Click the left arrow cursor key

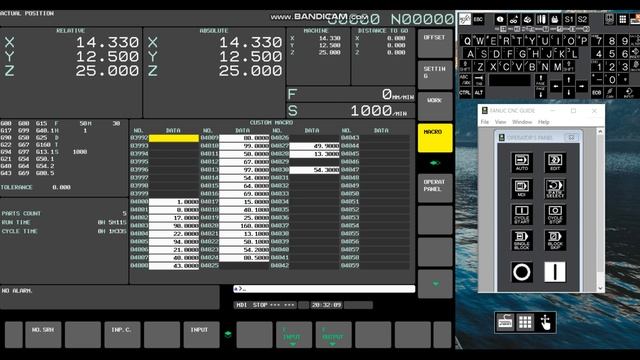click(x=556, y=87)
